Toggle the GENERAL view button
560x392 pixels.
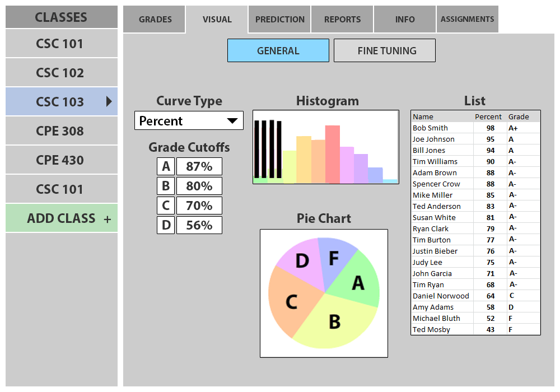click(x=278, y=50)
